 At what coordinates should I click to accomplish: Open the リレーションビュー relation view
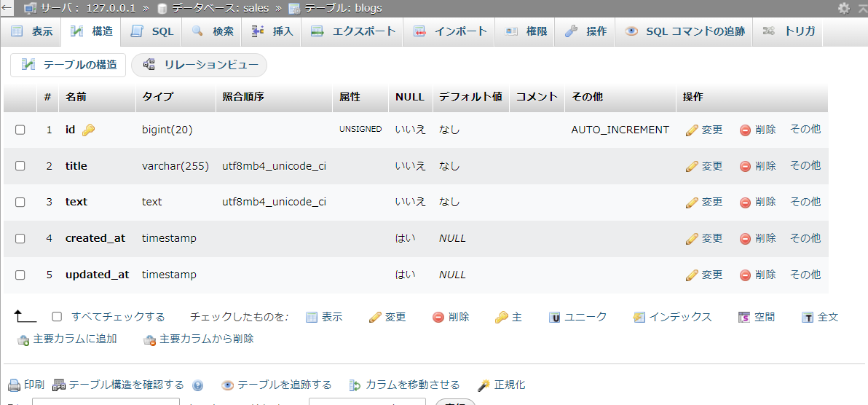(200, 65)
